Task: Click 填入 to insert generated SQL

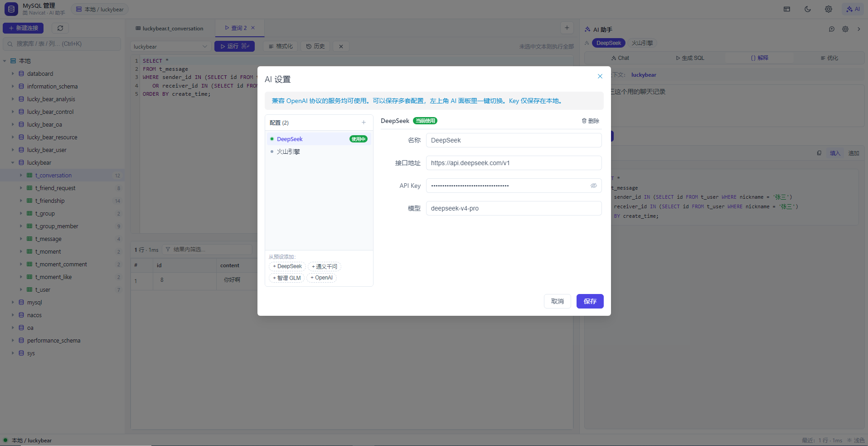Action: click(835, 153)
